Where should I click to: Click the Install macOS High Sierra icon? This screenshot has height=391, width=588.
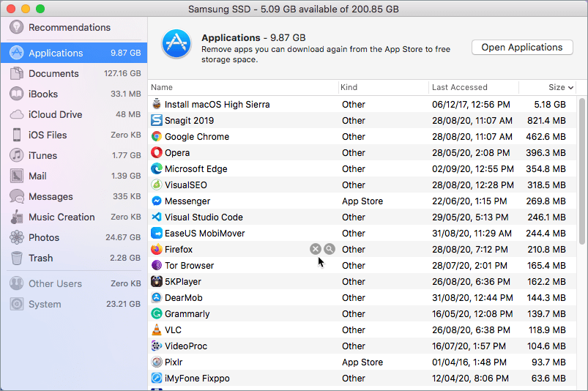pos(157,104)
